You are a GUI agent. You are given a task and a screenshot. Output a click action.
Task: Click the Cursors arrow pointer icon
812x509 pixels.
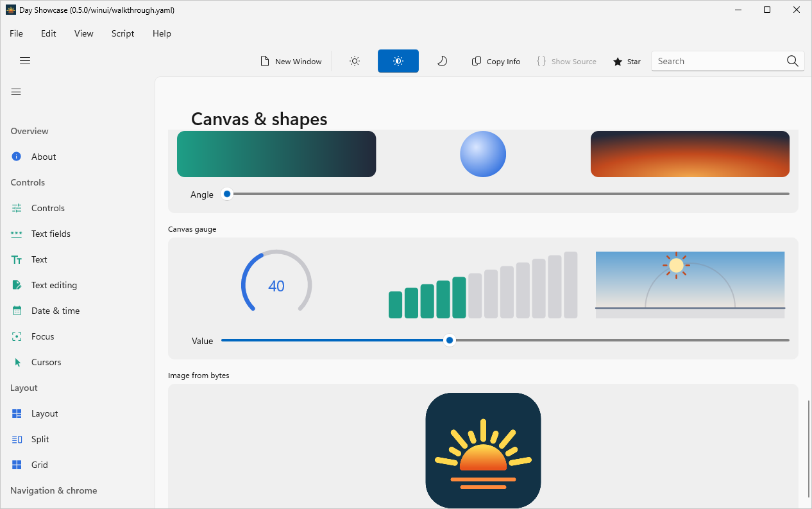coord(17,362)
